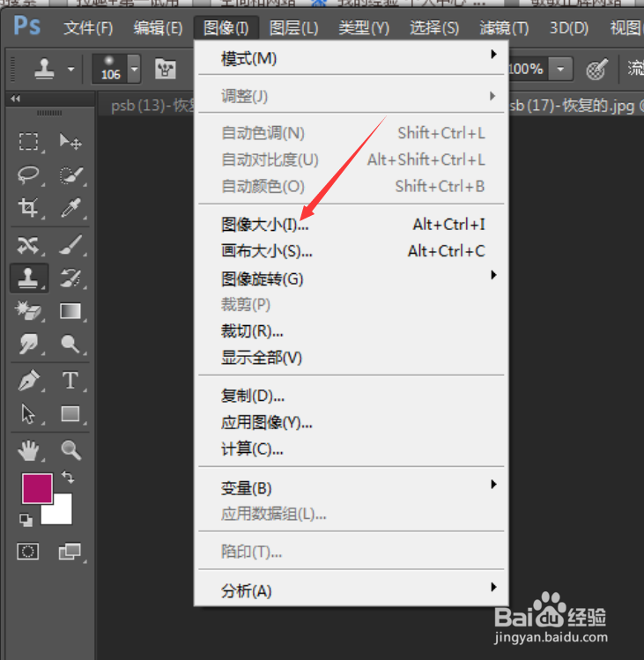The width and height of the screenshot is (644, 660).
Task: Open the 3D(D) menu
Action: pos(569,28)
